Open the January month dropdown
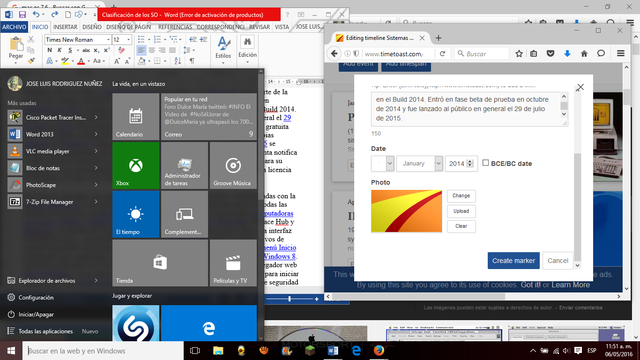 pyautogui.click(x=419, y=163)
